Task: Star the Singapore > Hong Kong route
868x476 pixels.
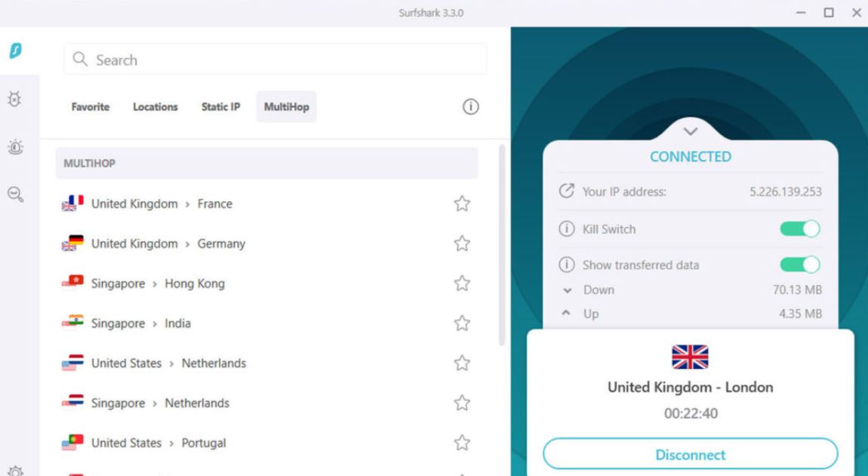Action: point(462,284)
